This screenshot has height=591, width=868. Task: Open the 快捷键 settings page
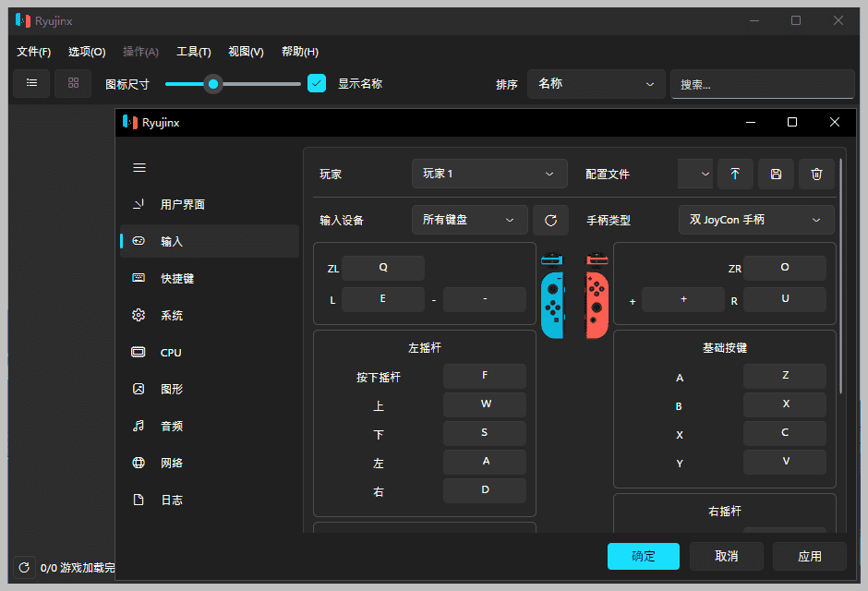pyautogui.click(x=210, y=278)
